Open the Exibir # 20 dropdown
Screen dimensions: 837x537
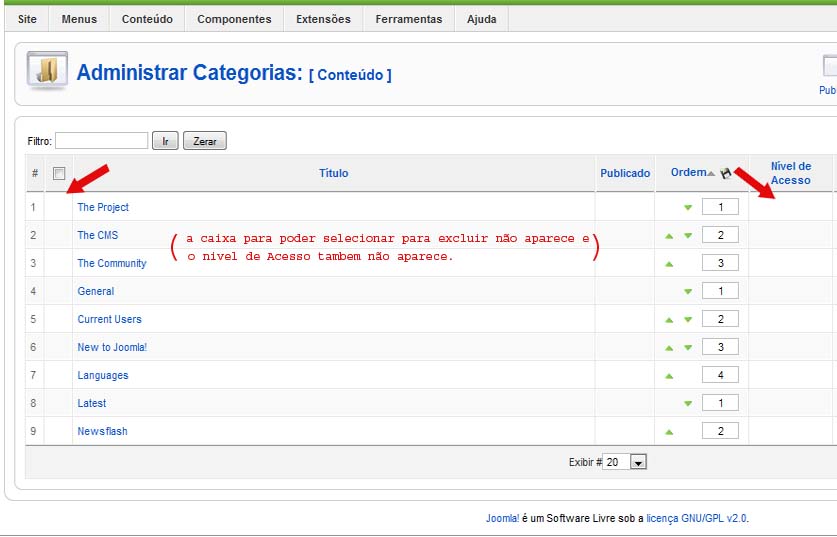[x=624, y=462]
